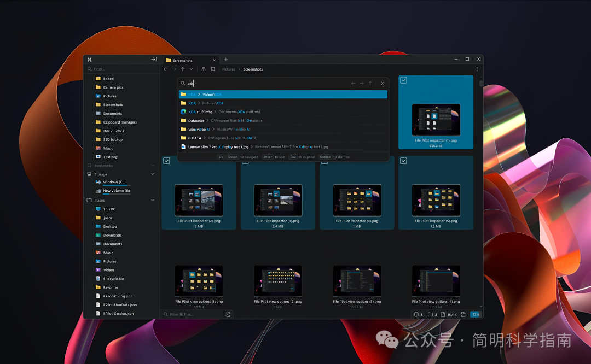Click the bookmark icon in the navigation toolbar

point(213,69)
